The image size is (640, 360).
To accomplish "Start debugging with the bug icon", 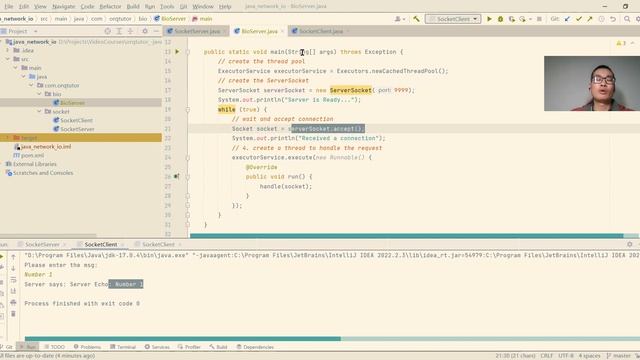I will 500,19.
